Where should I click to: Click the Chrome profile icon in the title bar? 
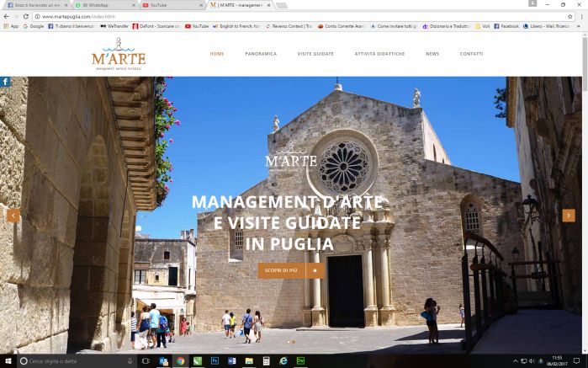point(532,3)
